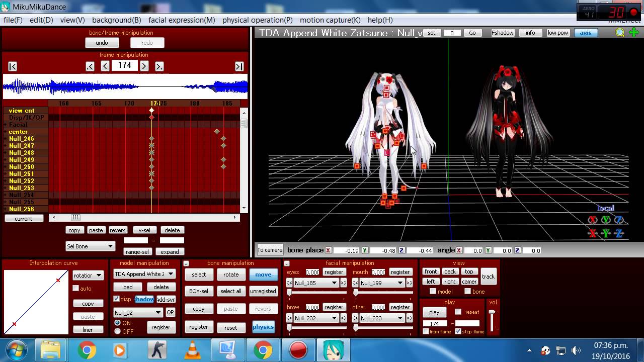Open the rotation dropdown in Interpolation curve

click(x=88, y=276)
